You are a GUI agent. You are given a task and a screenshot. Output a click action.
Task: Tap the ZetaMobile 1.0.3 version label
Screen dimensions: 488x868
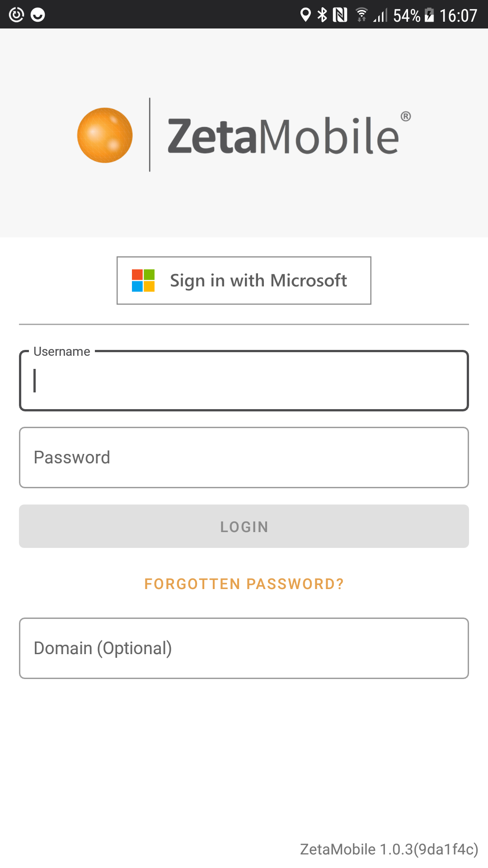pyautogui.click(x=389, y=849)
